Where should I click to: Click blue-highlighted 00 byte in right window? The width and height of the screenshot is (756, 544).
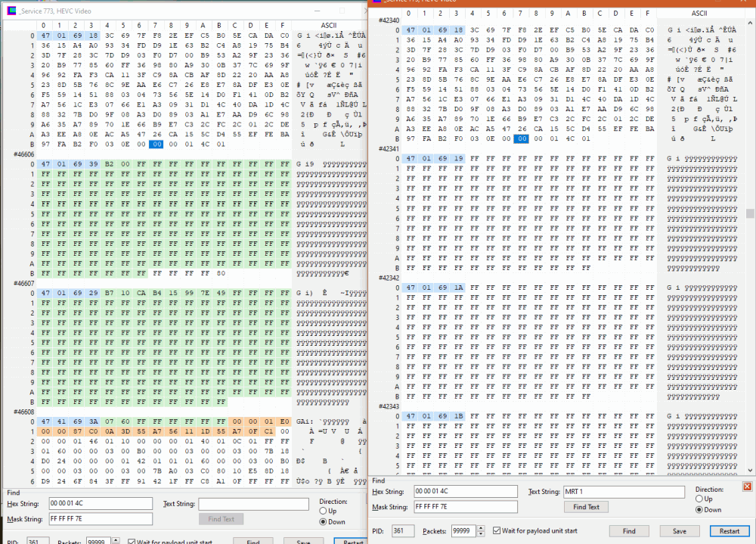pyautogui.click(x=521, y=138)
